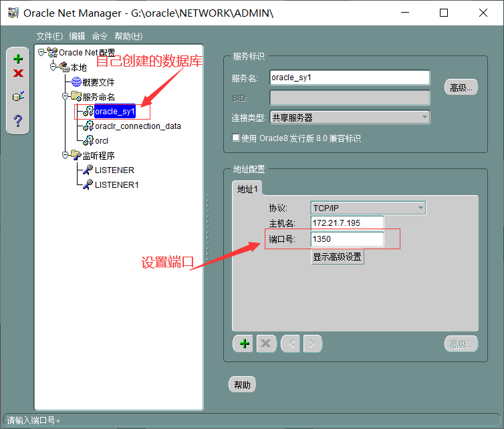Maximize the Oracle Net Manager window
Screen dimensions: 504x429
pos(444,13)
